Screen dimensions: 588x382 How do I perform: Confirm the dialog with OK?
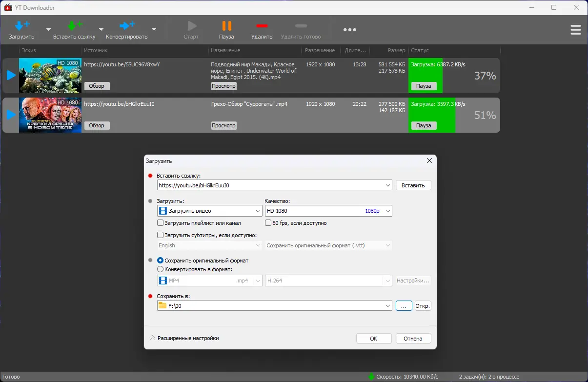tap(374, 339)
